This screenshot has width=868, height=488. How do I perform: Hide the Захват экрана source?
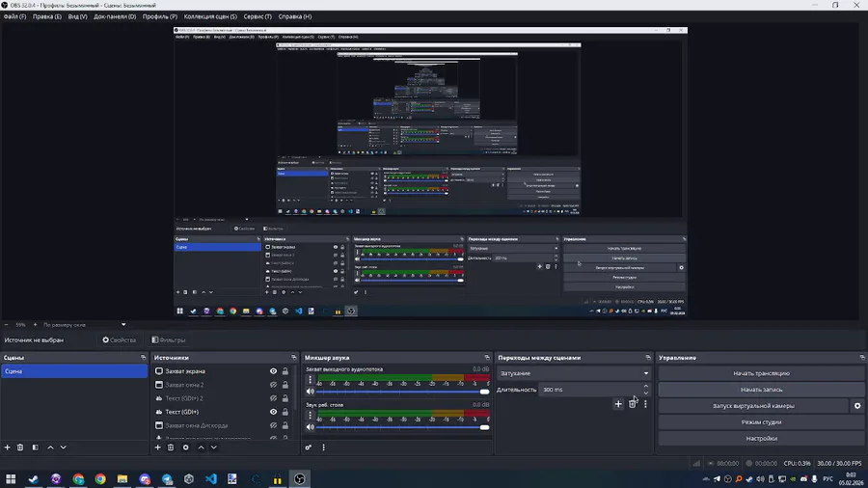274,371
